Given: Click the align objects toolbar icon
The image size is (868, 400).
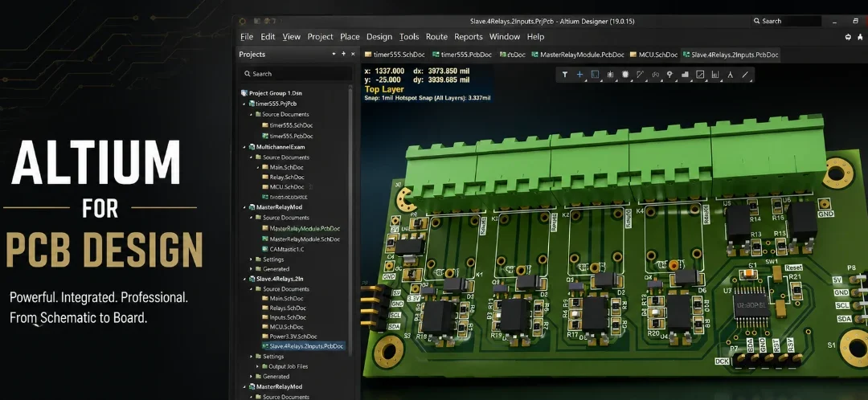Looking at the screenshot, I should pos(611,75).
